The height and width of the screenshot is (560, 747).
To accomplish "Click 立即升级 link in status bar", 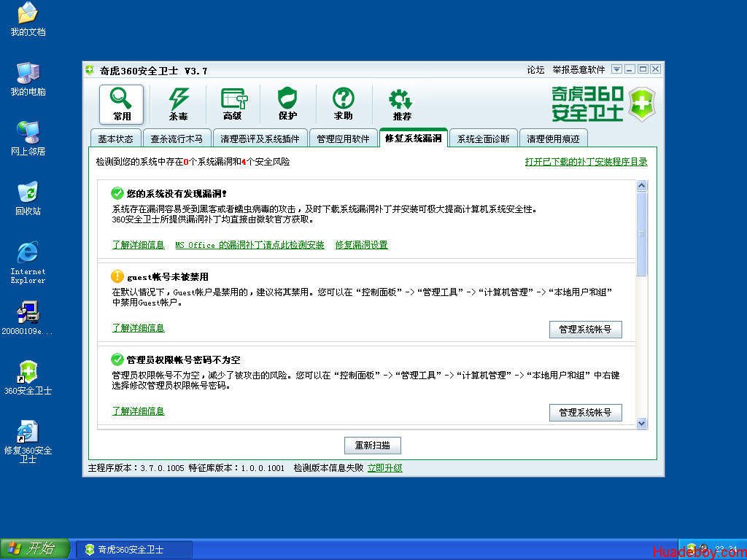I will (x=385, y=468).
